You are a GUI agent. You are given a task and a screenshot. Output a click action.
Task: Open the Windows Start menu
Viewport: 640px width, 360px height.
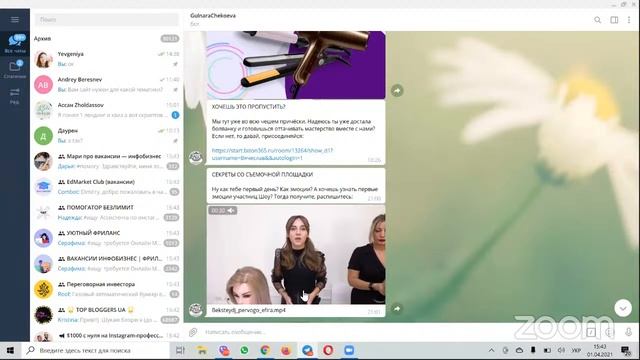(x=10, y=351)
